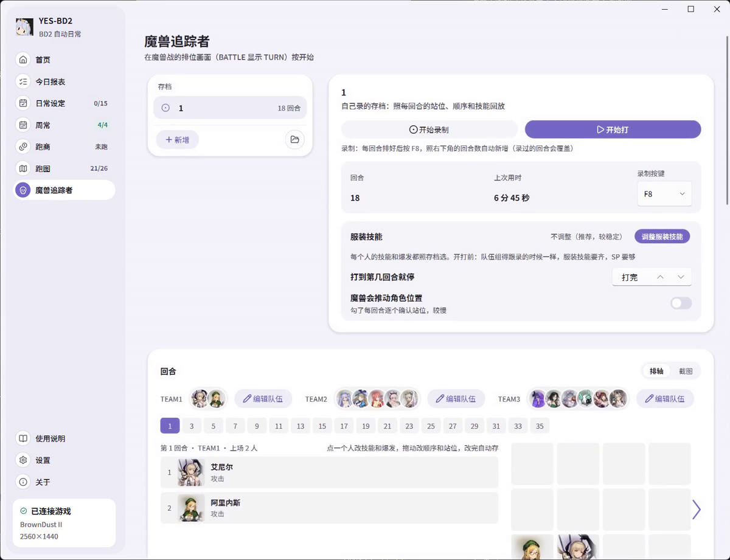
Task: Open the 录制按键 F8 dropdown
Action: click(x=664, y=194)
